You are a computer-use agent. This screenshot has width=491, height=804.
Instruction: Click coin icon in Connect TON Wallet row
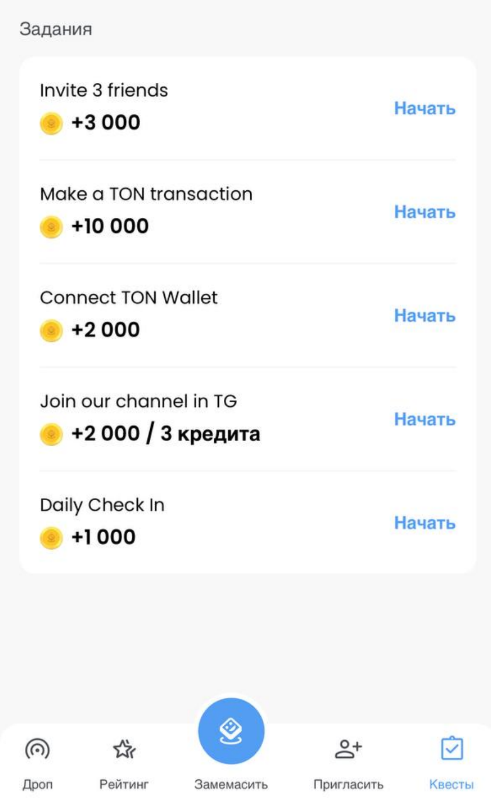(x=51, y=330)
